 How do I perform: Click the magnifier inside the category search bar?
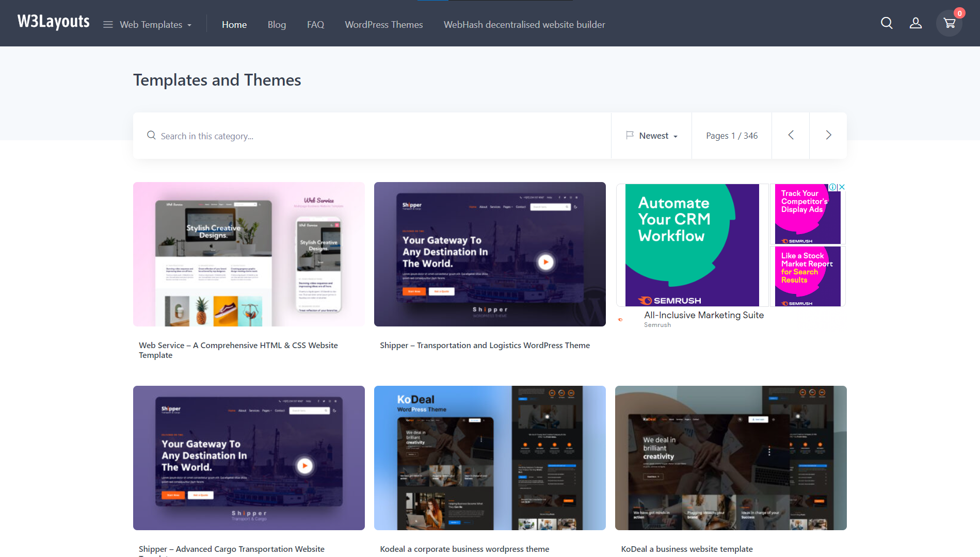pyautogui.click(x=151, y=135)
